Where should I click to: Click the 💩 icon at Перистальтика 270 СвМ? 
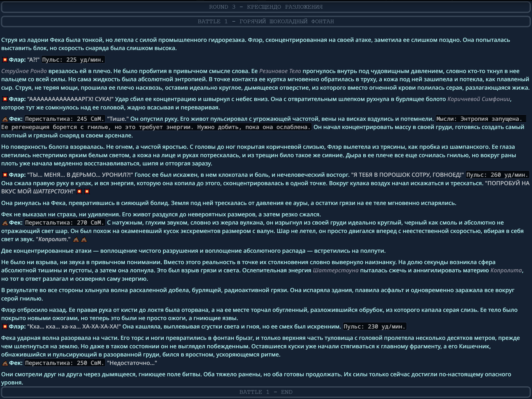pyautogui.click(x=5, y=222)
